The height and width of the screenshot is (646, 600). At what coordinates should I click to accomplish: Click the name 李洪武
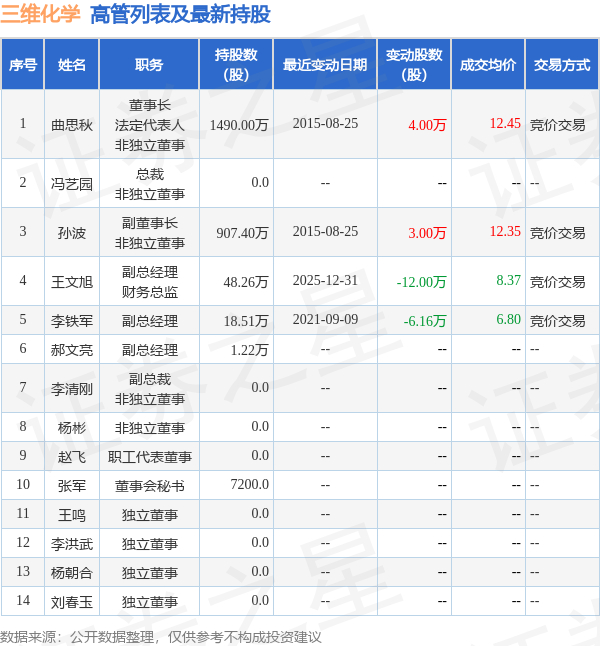coord(72,544)
